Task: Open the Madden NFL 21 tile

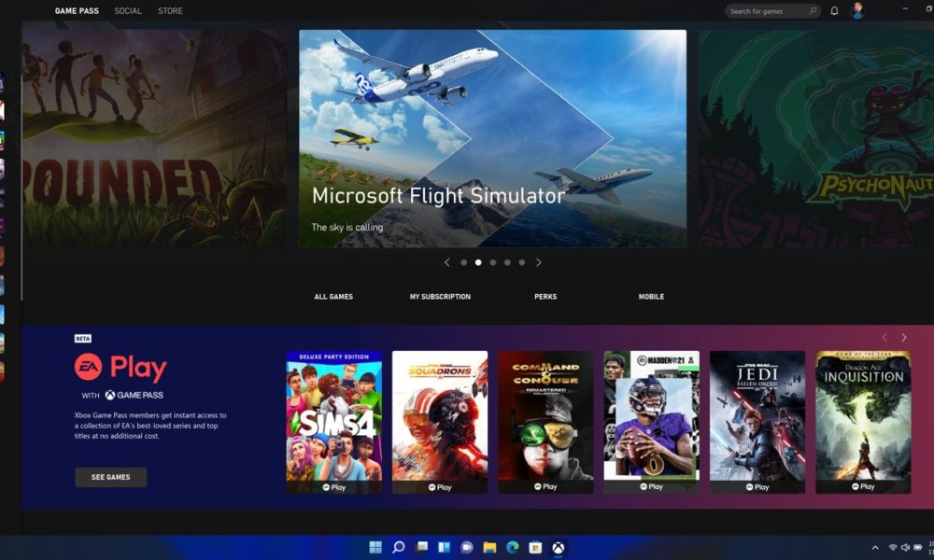Action: 652,422
